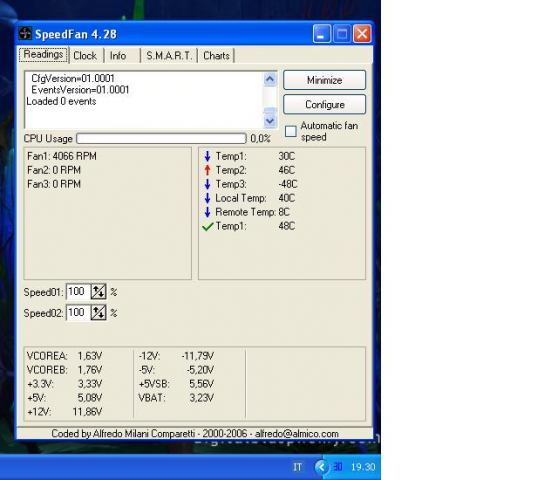The image size is (558, 480).
Task: Click the Fan3: 0 RPM reading
Action: pyautogui.click(x=54, y=184)
